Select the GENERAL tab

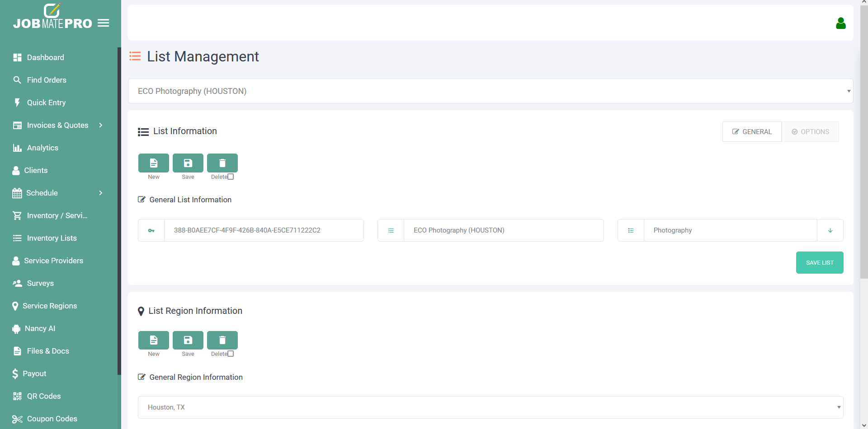752,132
